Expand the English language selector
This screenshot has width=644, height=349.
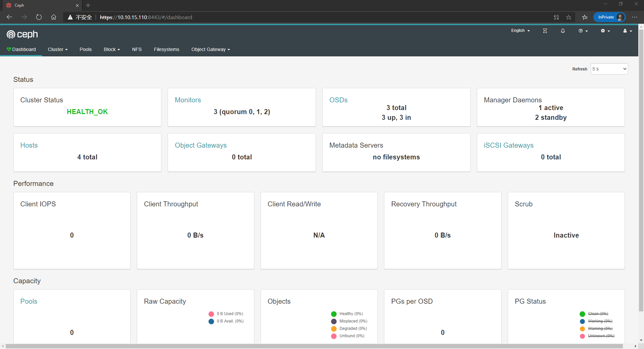tap(520, 31)
